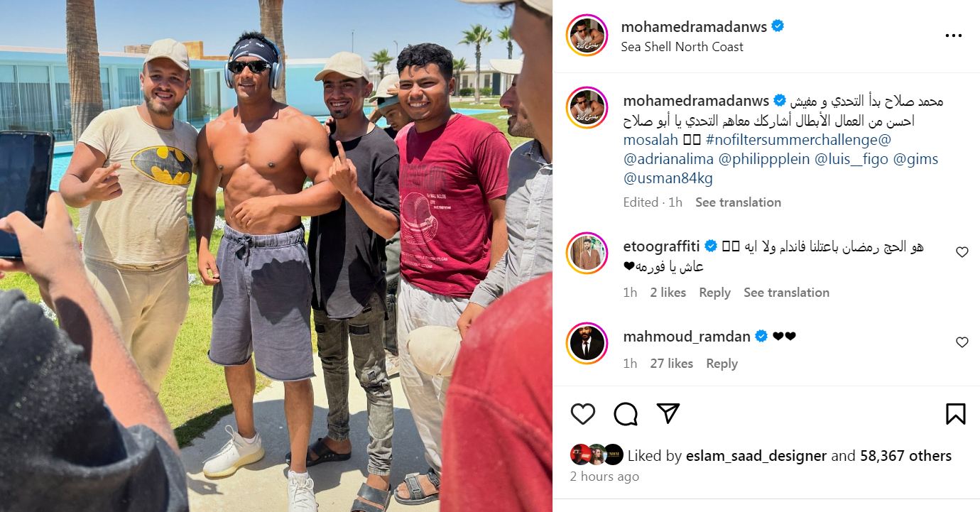Like etoograffiti's comment with the small heart
Viewport: 980px width, 512px height.
coord(962,252)
